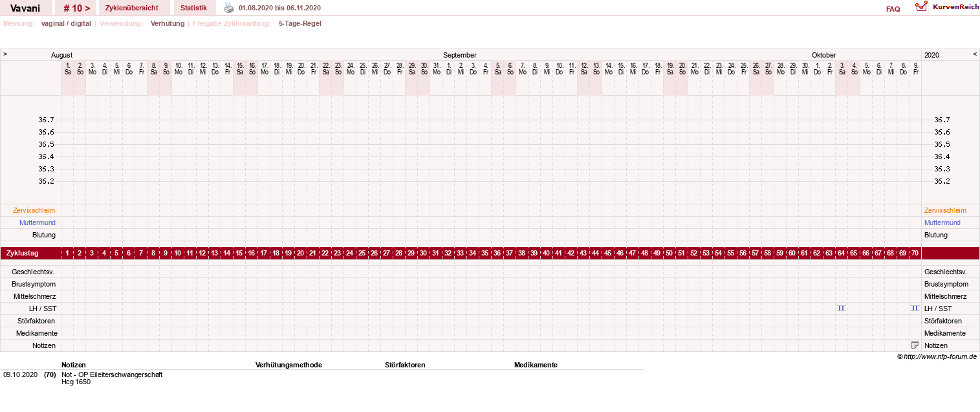Collapse chart with the '<' arrow beside 2020
The image size is (980, 412).
(x=975, y=54)
